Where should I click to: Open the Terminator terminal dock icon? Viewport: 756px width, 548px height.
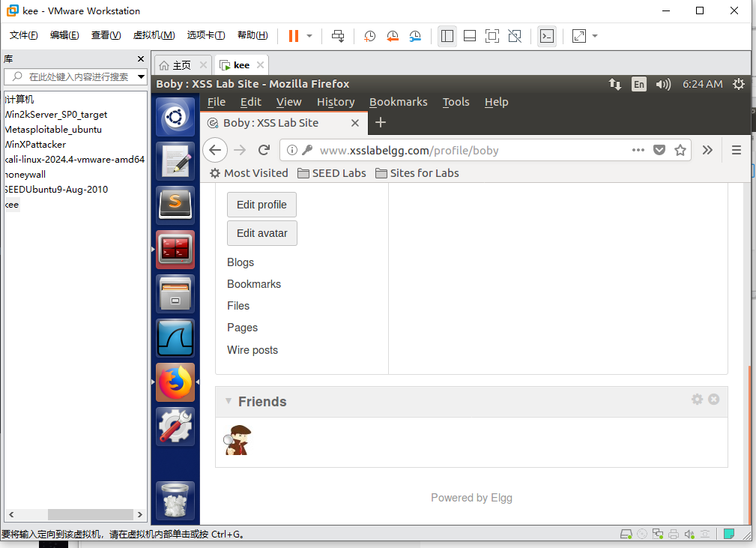[x=175, y=250]
